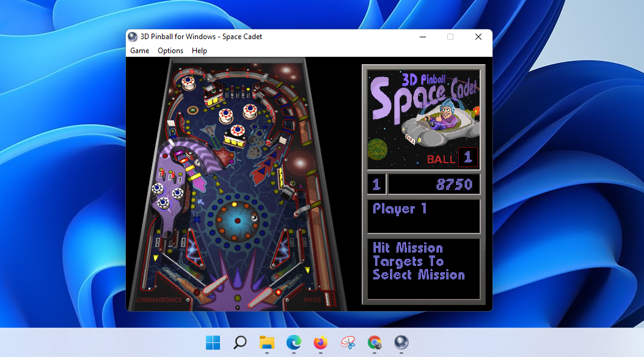Open the Options menu
Image resolution: width=644 pixels, height=357 pixels.
(170, 51)
